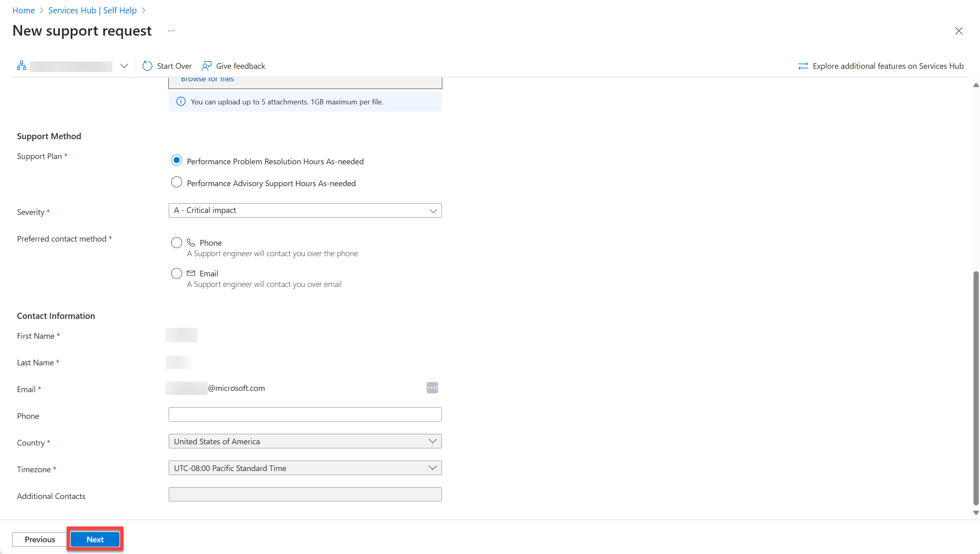The image size is (980, 554).
Task: Select Performance Advisory Support Hours radio button
Action: point(176,183)
